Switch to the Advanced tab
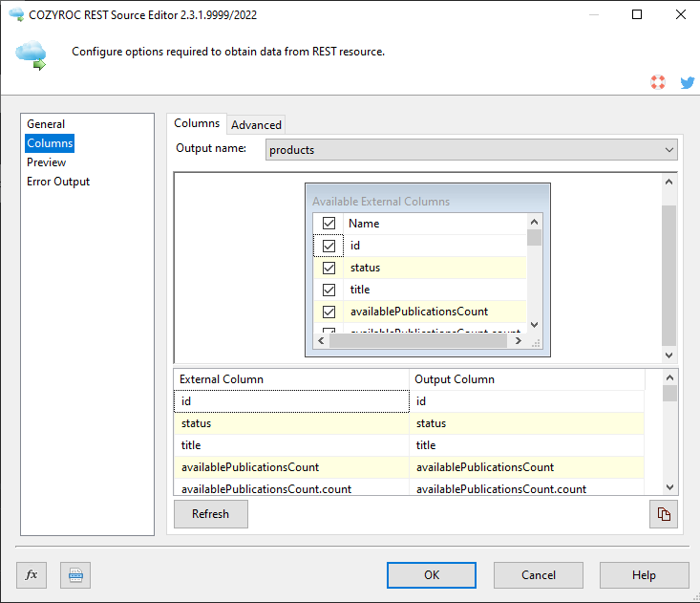This screenshot has width=700, height=603. click(256, 124)
